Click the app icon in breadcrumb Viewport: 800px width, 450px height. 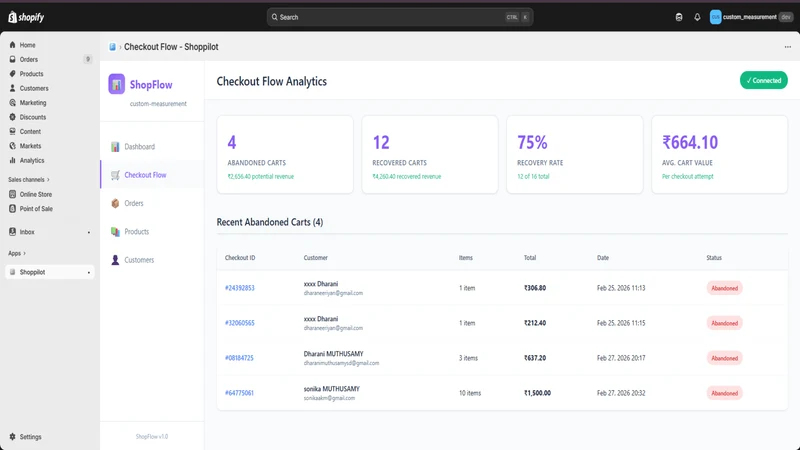pos(112,47)
